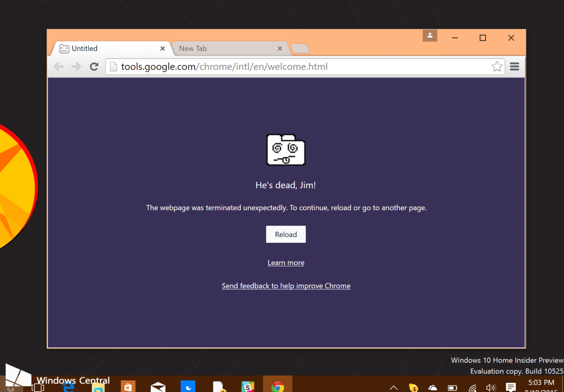The height and width of the screenshot is (392, 564).
Task: Open the Chrome user profile button
Action: click(x=430, y=36)
